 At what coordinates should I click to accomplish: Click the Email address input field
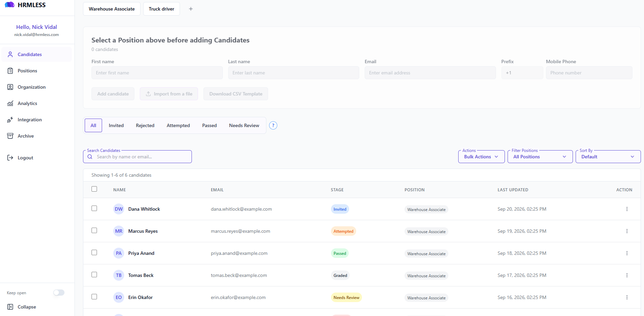430,73
